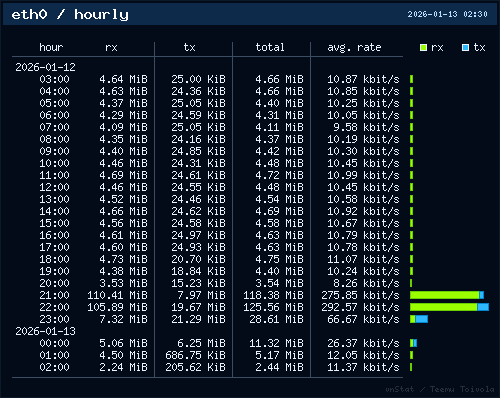
Task: Click the 'avg. rate' column header
Action: (354, 47)
